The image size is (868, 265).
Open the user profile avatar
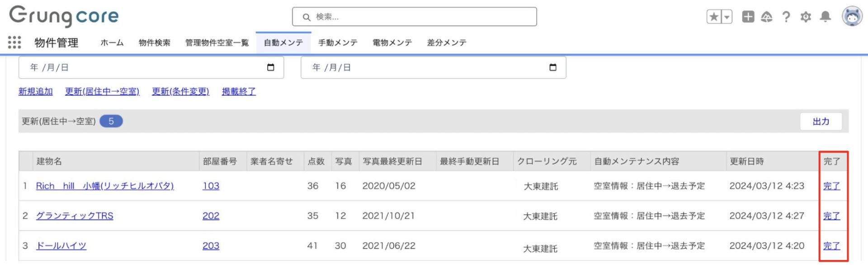(x=852, y=17)
